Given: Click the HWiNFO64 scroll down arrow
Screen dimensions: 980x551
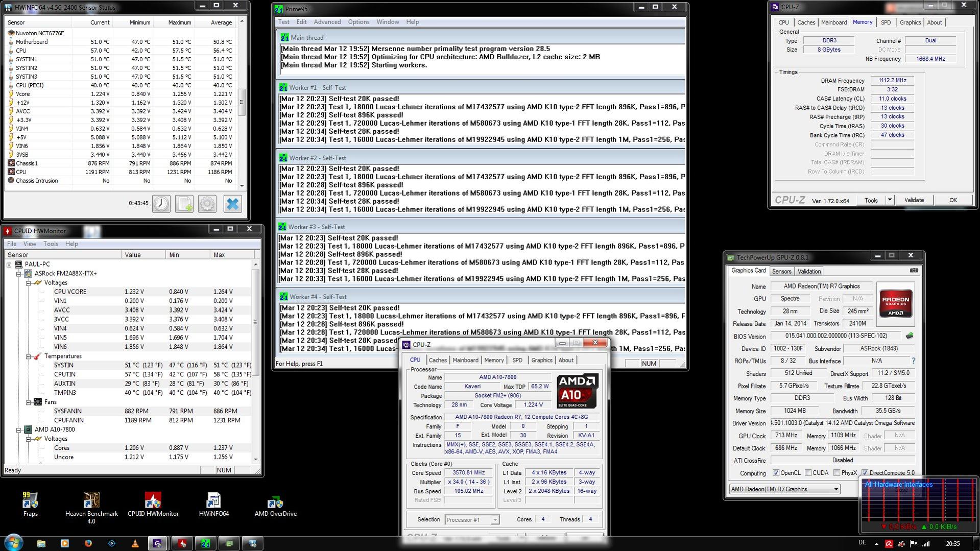Looking at the screenshot, I should pos(242,186).
